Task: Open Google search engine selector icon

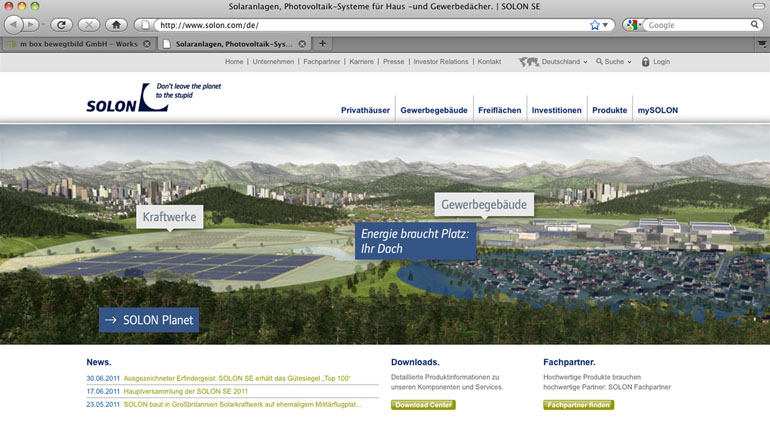Action: point(632,25)
